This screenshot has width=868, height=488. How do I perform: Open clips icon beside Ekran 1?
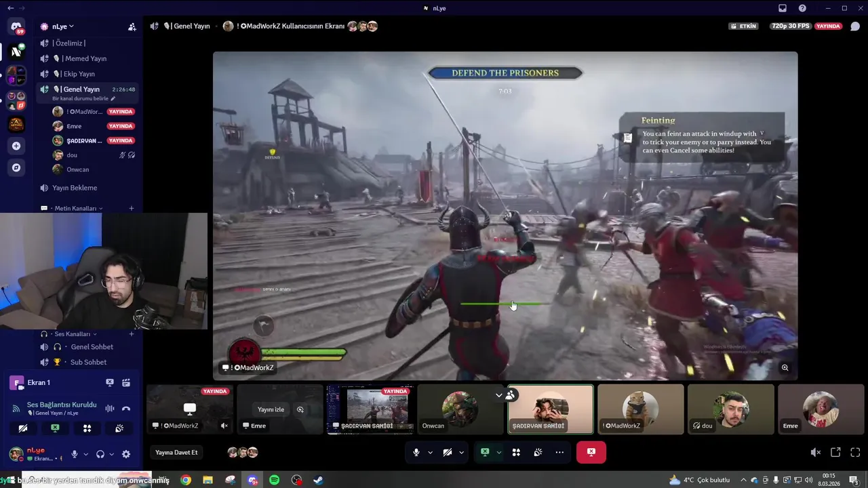click(x=126, y=382)
